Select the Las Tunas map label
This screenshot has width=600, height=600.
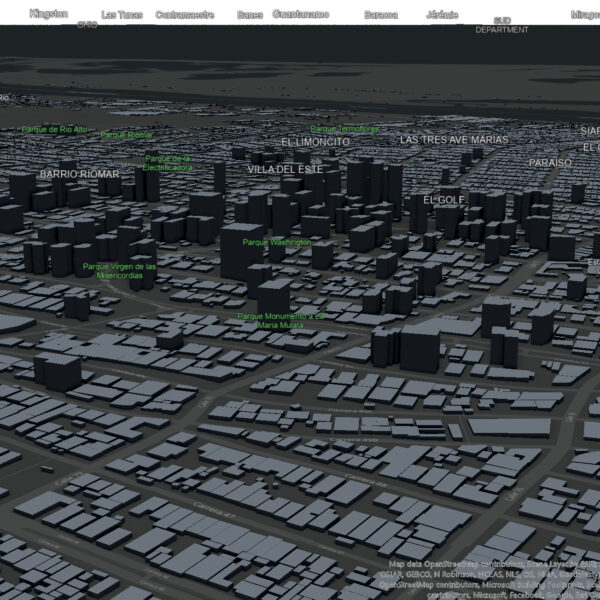122,15
